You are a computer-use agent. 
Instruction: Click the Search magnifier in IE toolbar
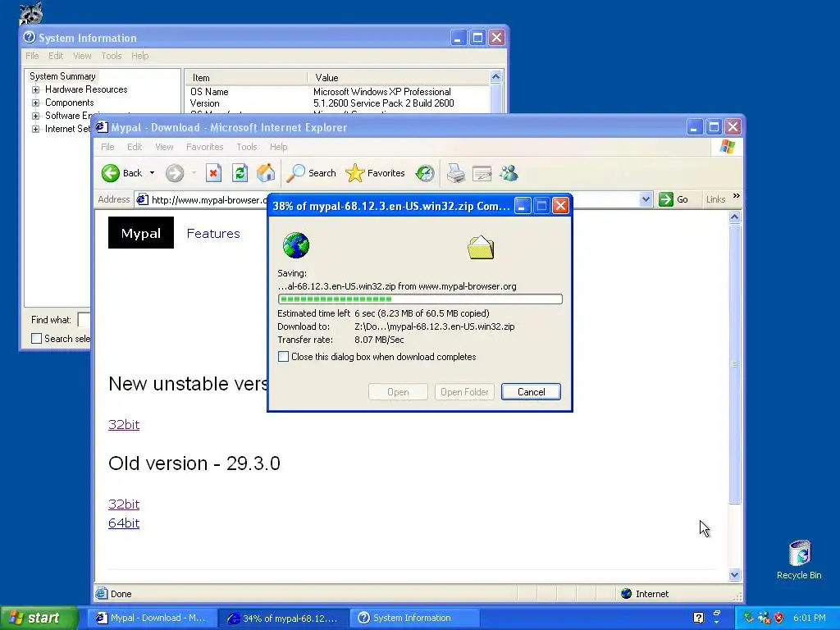295,173
